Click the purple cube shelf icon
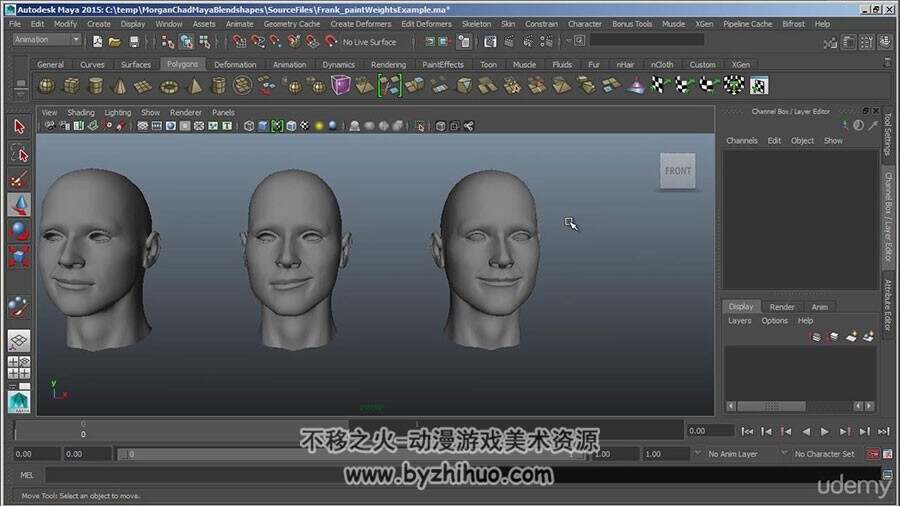 341,85
